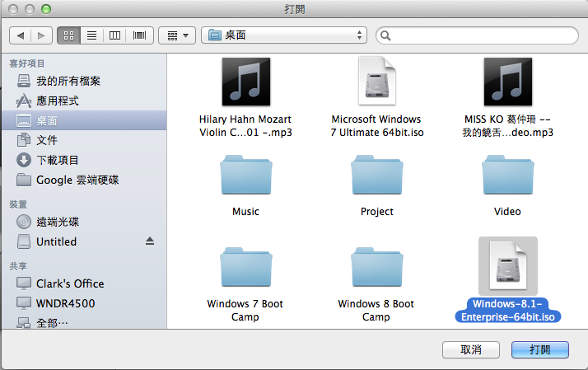
Task: Go forward to next folder
Action: (x=41, y=35)
